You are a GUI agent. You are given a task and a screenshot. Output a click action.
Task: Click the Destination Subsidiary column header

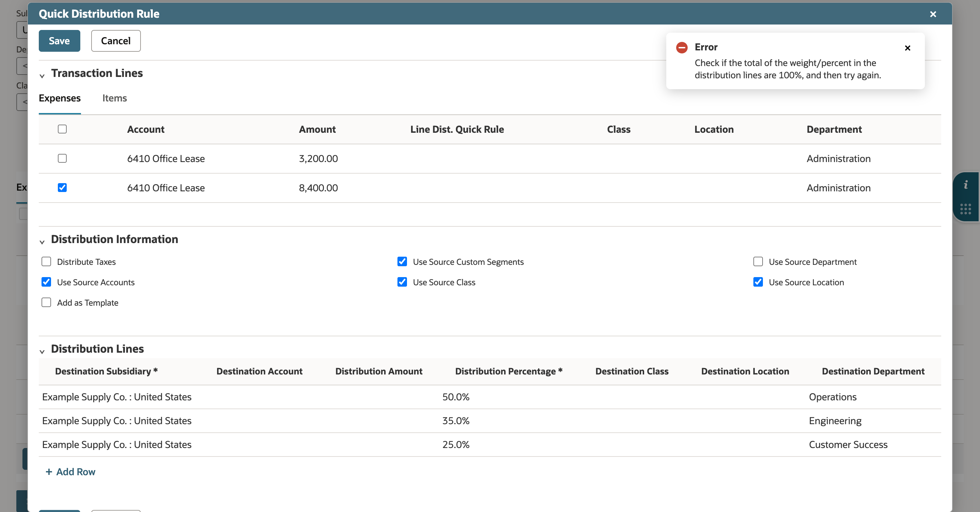click(x=106, y=371)
